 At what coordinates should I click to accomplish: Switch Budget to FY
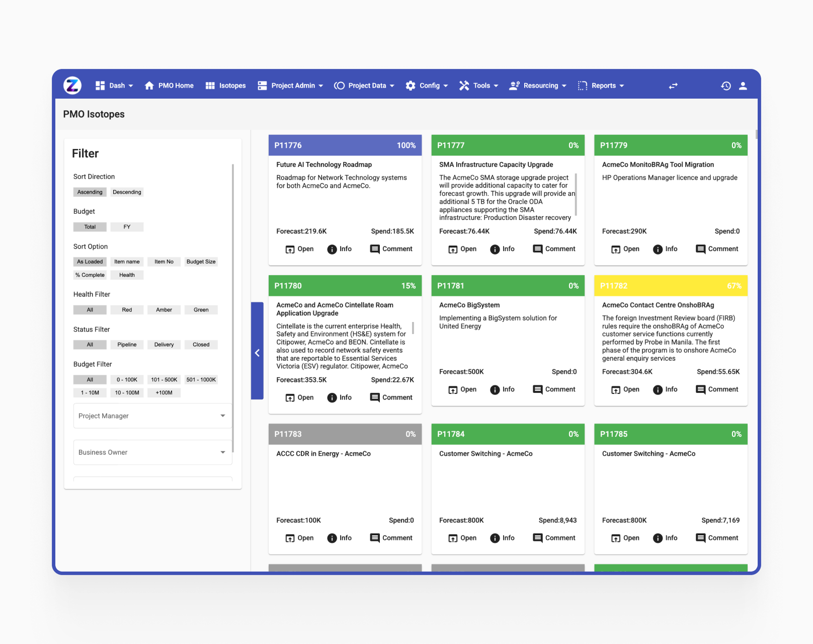tap(127, 227)
